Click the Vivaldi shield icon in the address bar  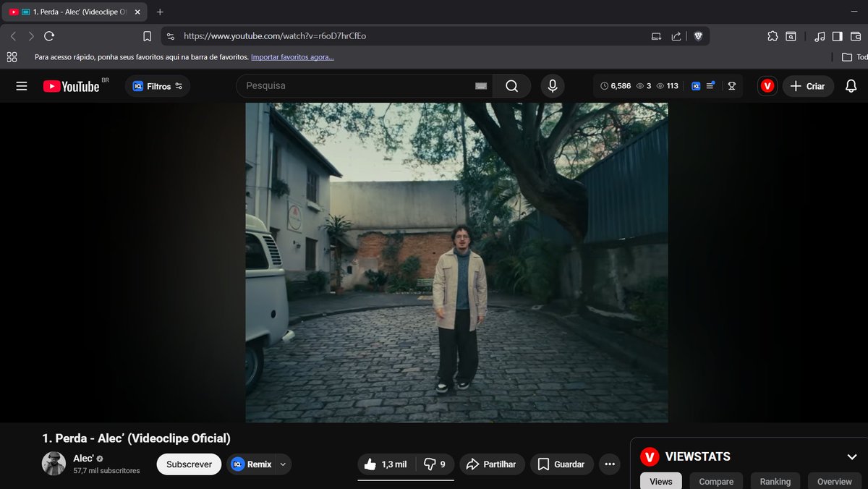click(x=697, y=35)
